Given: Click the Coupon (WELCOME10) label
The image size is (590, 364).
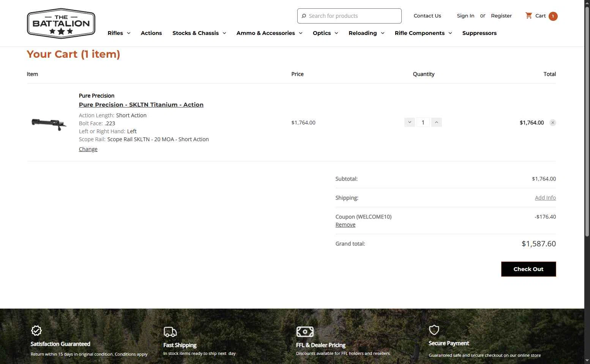Looking at the screenshot, I should [363, 217].
